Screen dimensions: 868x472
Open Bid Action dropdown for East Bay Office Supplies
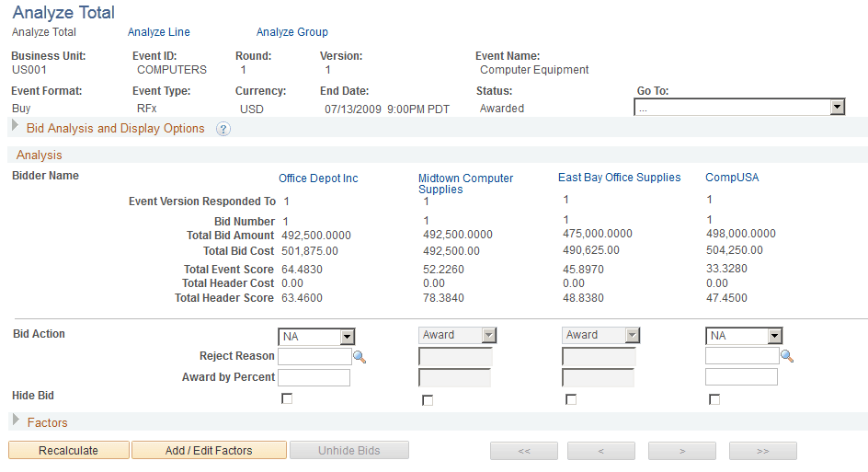pos(600,335)
